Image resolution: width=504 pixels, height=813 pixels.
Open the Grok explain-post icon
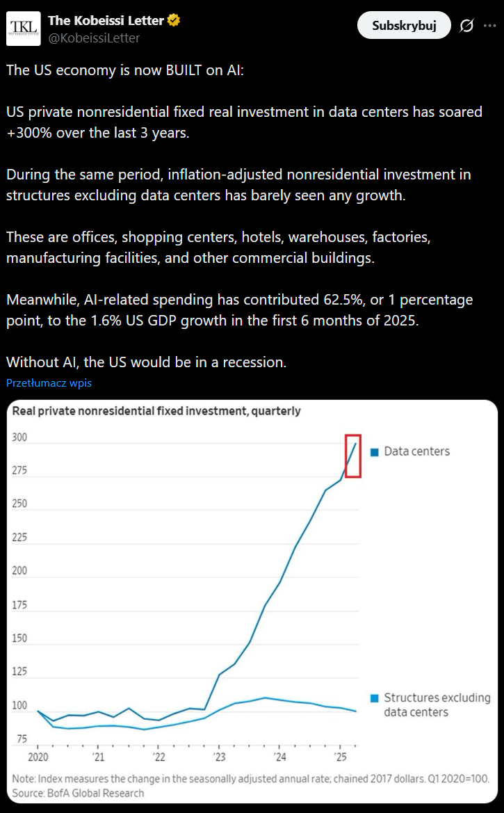pyautogui.click(x=466, y=26)
